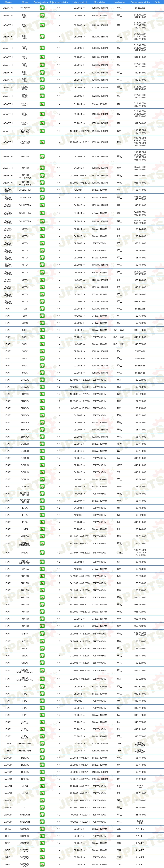Click fuel icon in Fiat 500L 70kW/95KM row

tap(42, 337)
